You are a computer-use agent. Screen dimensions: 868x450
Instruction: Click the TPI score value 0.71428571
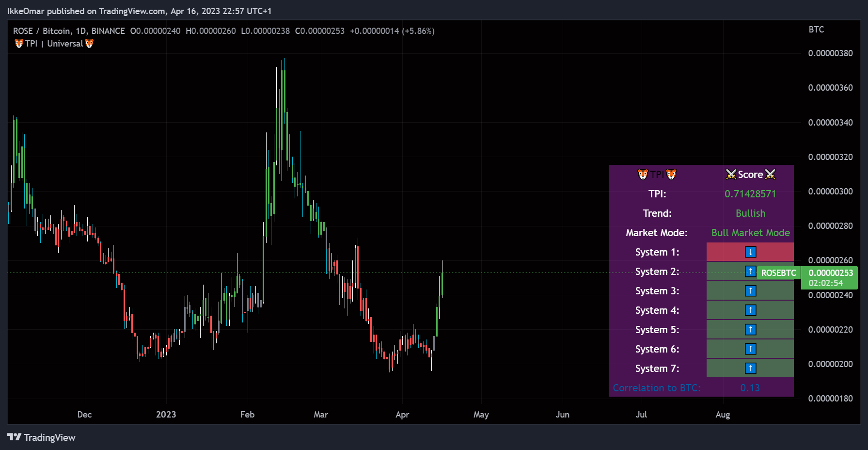pos(750,194)
